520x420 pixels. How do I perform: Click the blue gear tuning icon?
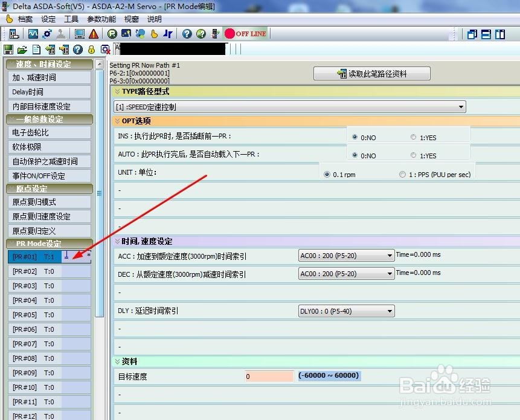pos(47,34)
